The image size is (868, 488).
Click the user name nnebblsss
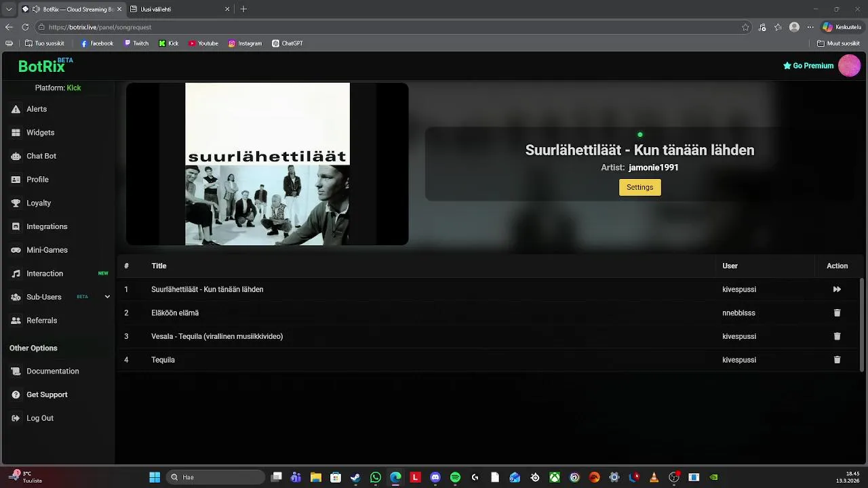coord(738,313)
